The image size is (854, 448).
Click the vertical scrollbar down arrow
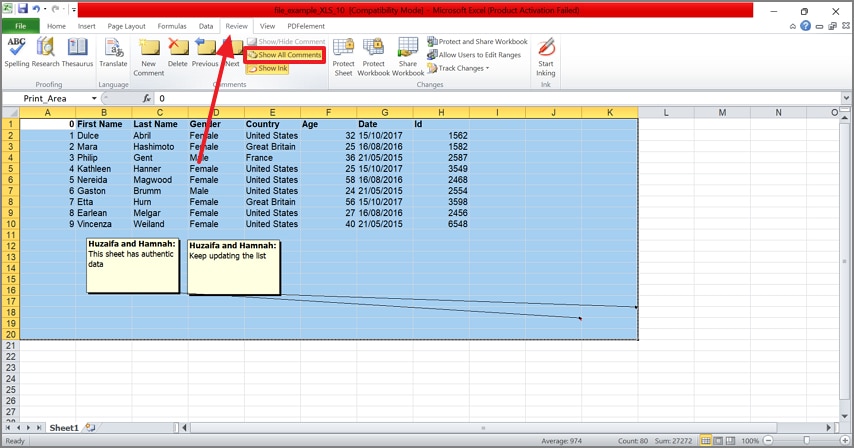[x=845, y=416]
